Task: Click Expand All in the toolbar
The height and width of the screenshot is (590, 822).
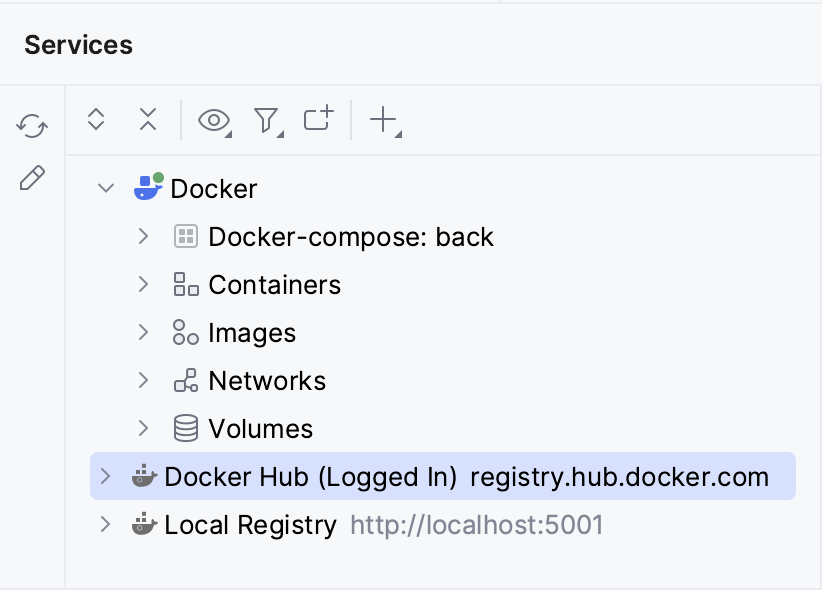Action: click(95, 119)
